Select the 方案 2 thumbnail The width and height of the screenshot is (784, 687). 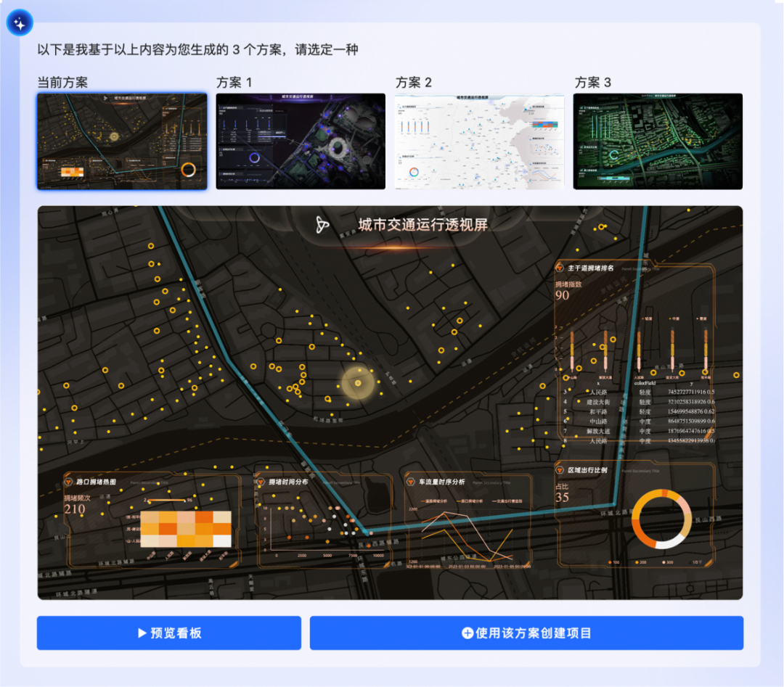pos(480,141)
